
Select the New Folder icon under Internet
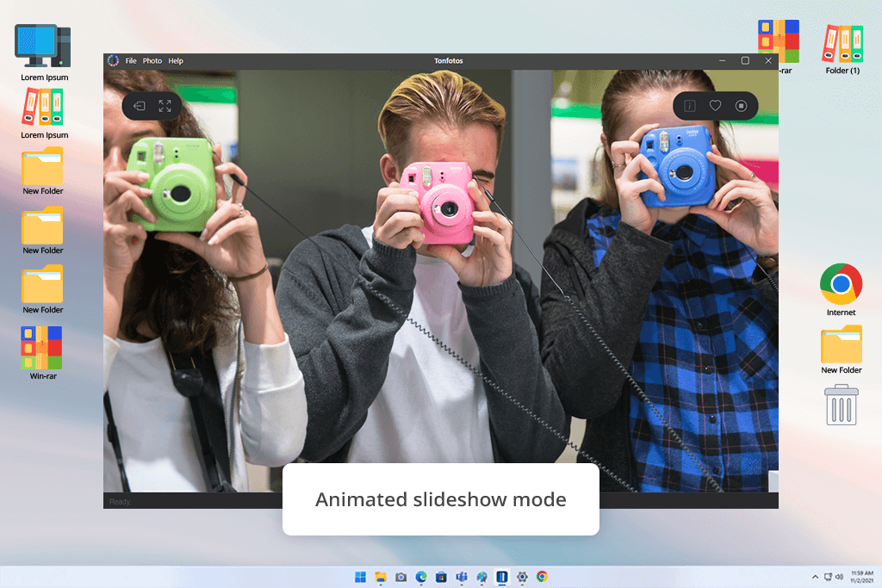(x=841, y=350)
